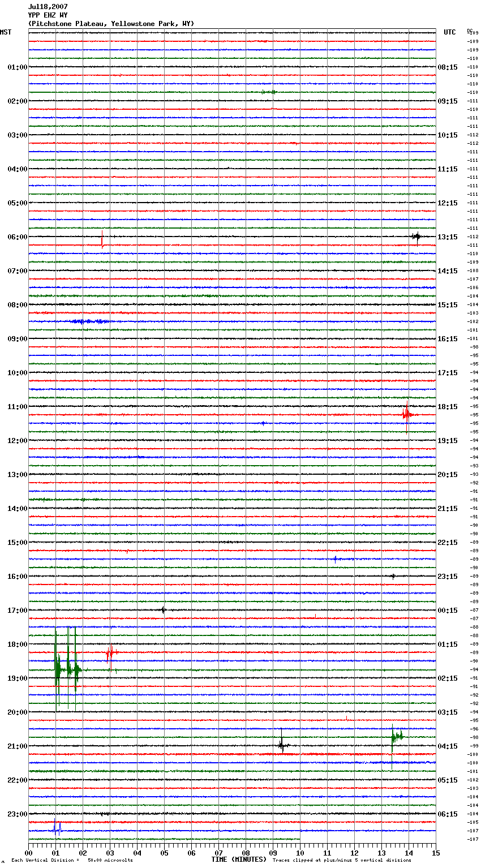
Task: Select the 05:00 MST time label
Action: (18, 203)
